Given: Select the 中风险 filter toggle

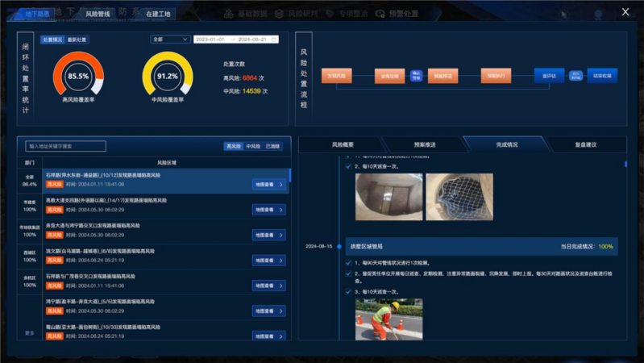Looking at the screenshot, I should [253, 146].
